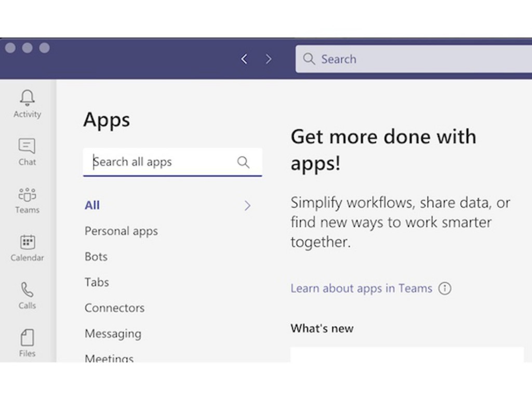This screenshot has height=399, width=532.
Task: Open the Connectors category
Action: pyautogui.click(x=114, y=308)
